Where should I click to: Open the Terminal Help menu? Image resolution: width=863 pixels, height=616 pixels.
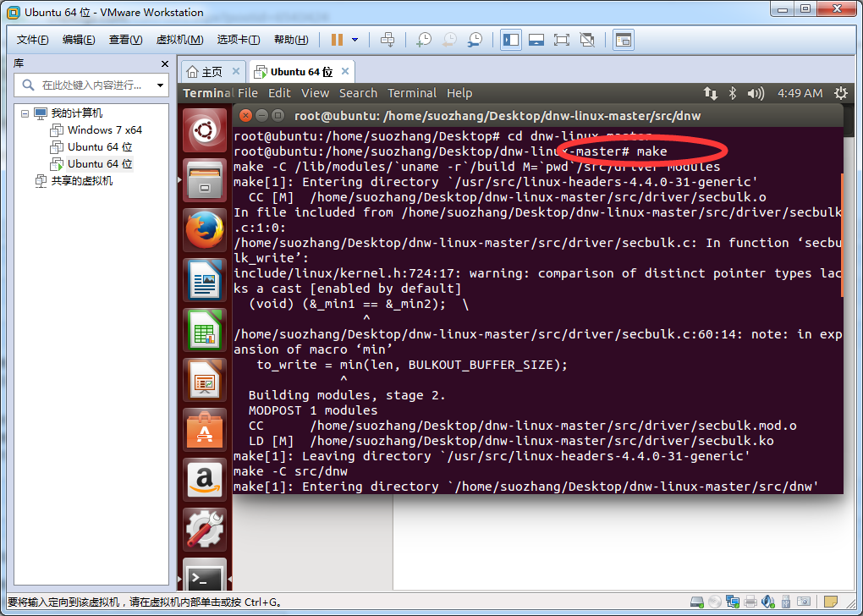point(459,93)
